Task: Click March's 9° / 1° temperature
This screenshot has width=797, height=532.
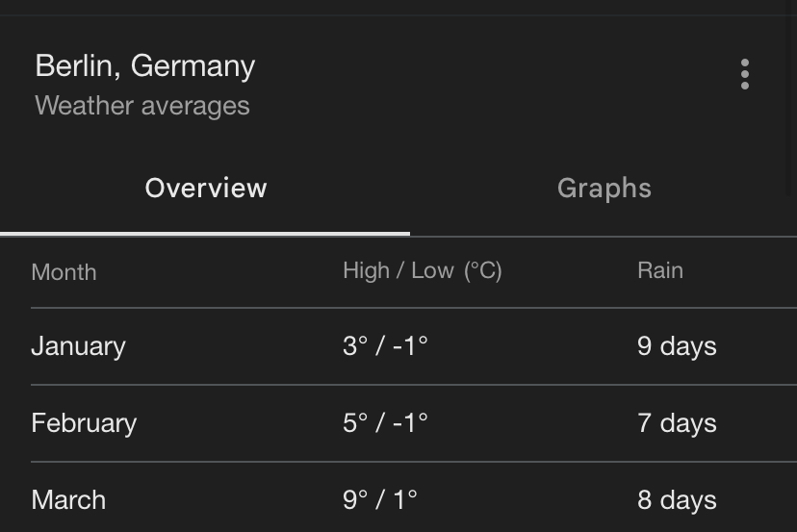Action: [380, 500]
